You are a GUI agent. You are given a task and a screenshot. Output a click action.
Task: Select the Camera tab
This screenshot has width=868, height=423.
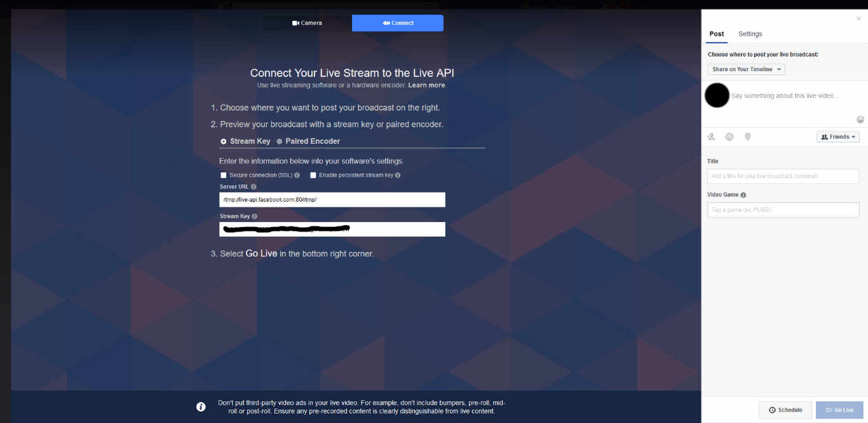307,22
